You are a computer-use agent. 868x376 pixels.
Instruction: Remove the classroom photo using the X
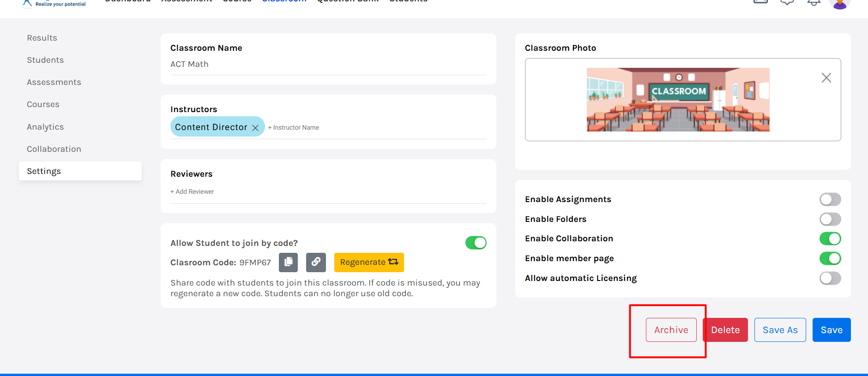coord(826,78)
